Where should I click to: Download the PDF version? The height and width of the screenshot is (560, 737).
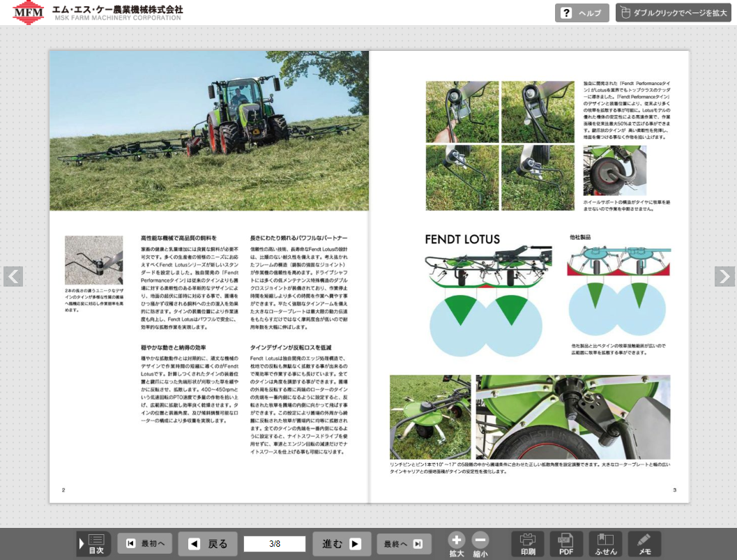coord(566,545)
